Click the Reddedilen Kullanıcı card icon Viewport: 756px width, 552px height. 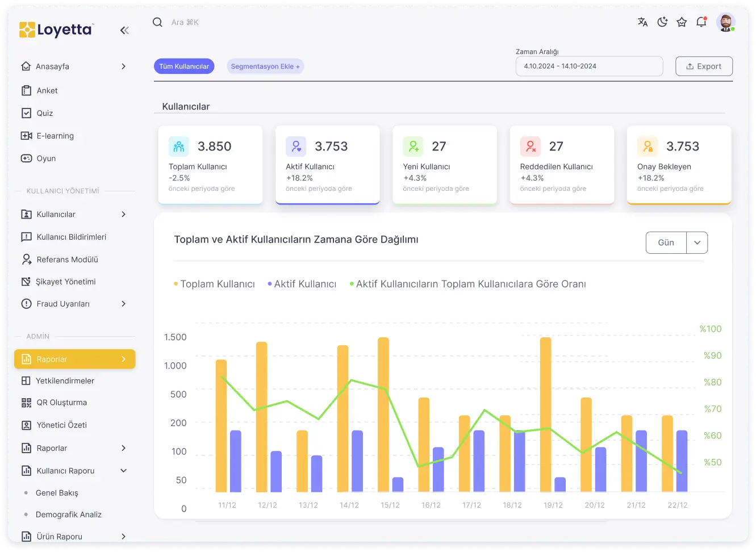[531, 147]
